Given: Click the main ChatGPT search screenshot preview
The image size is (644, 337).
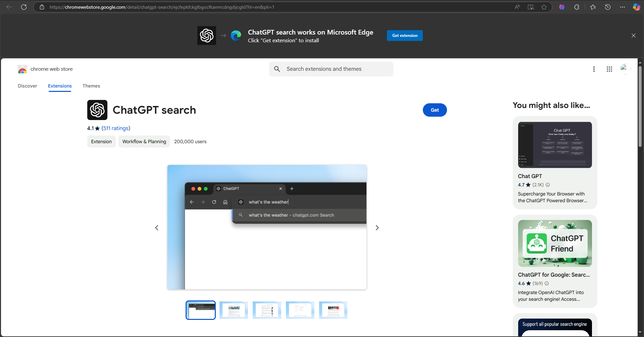Looking at the screenshot, I should (267, 227).
